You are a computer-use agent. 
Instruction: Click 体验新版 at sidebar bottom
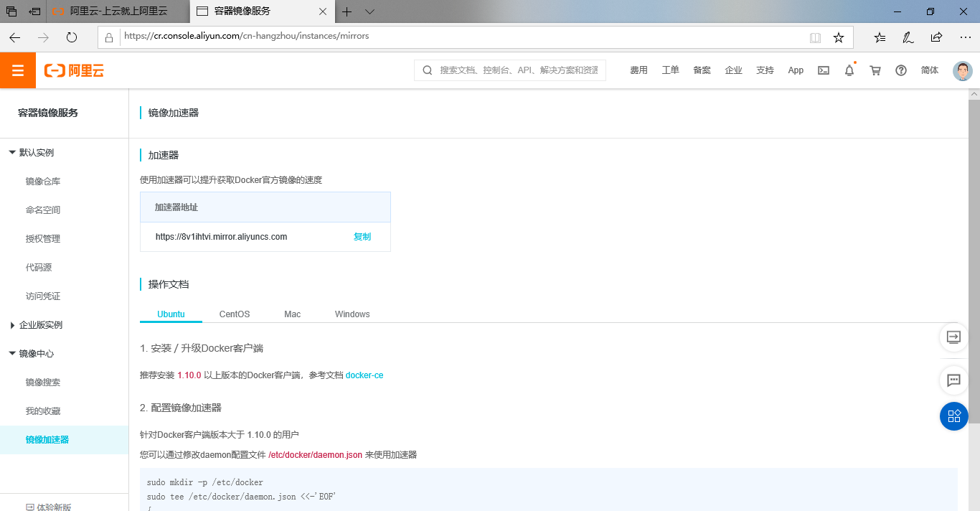[x=49, y=507]
